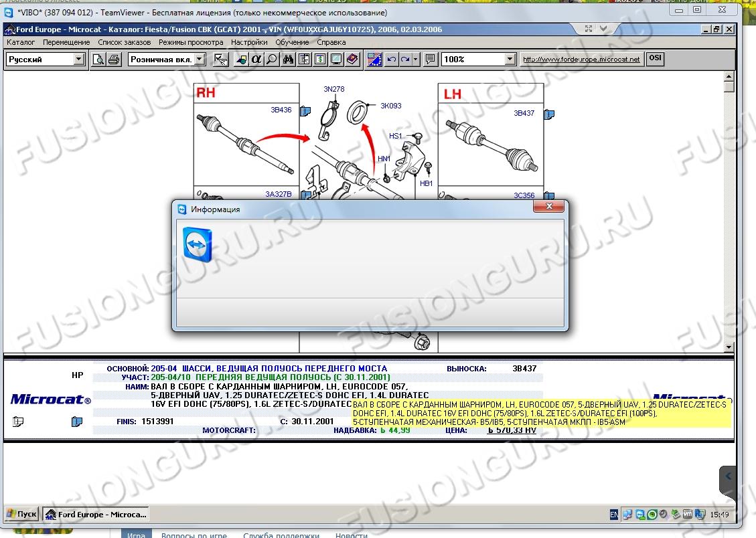
Task: Click callout 3N278 in the diagram
Action: (333, 89)
